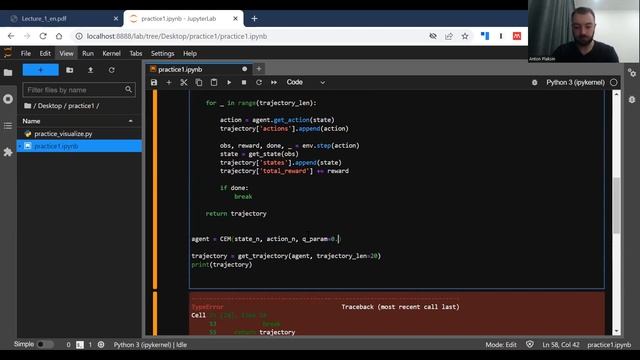This screenshot has height=360, width=640.
Task: Open Running Terminals and Kernels sidebar
Action: point(8,99)
